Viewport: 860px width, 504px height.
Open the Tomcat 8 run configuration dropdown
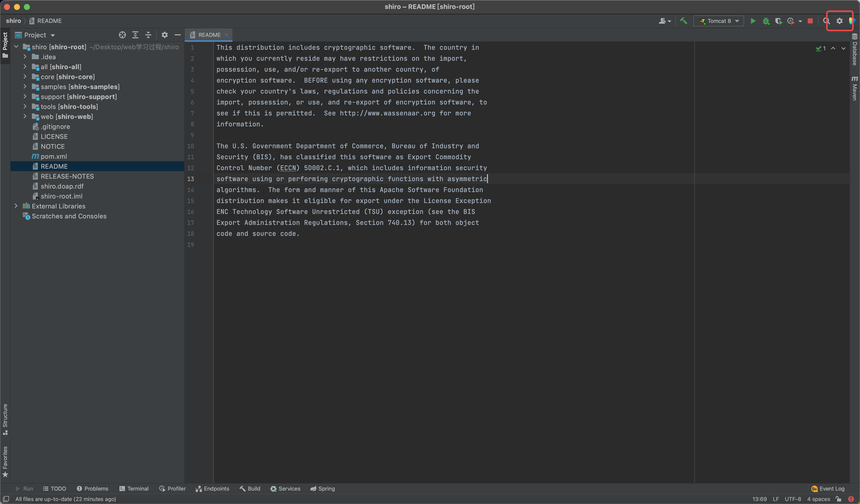[x=719, y=21]
